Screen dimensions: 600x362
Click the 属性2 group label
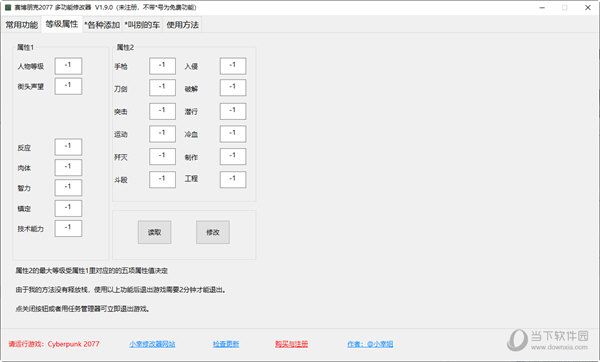(x=125, y=47)
